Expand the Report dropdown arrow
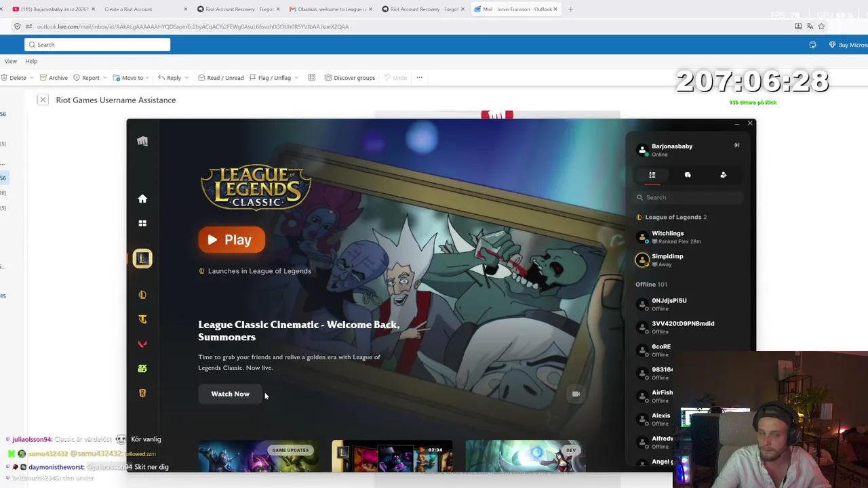 click(106, 78)
